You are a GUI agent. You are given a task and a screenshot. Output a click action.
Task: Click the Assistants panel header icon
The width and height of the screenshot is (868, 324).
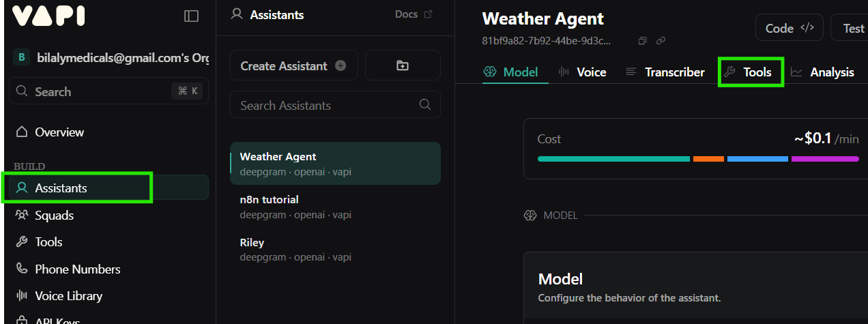click(x=237, y=14)
